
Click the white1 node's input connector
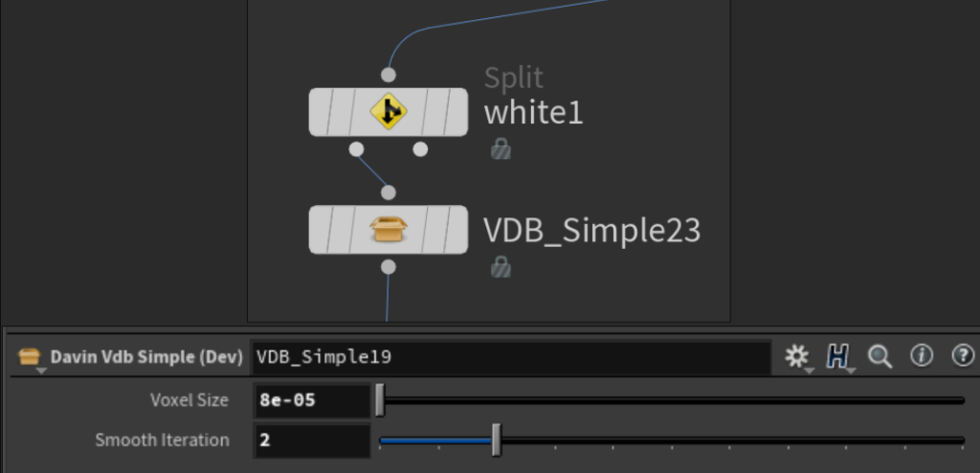389,75
